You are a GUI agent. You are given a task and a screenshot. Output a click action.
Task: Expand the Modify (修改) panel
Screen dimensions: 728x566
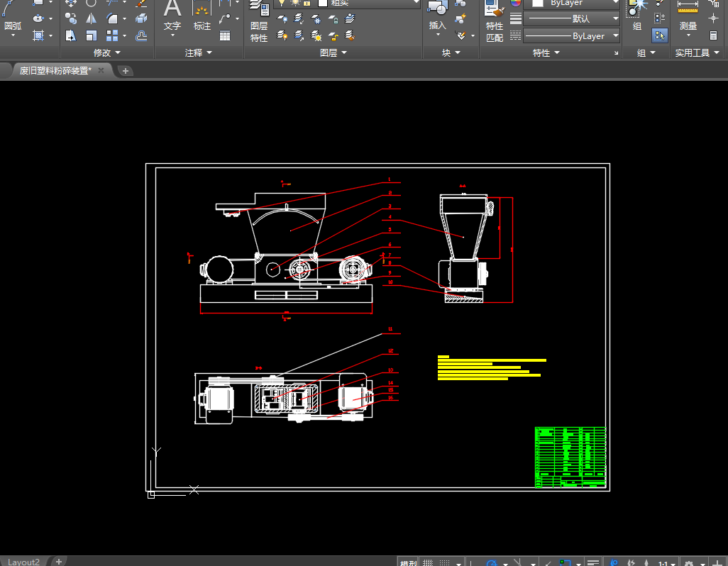click(x=106, y=53)
